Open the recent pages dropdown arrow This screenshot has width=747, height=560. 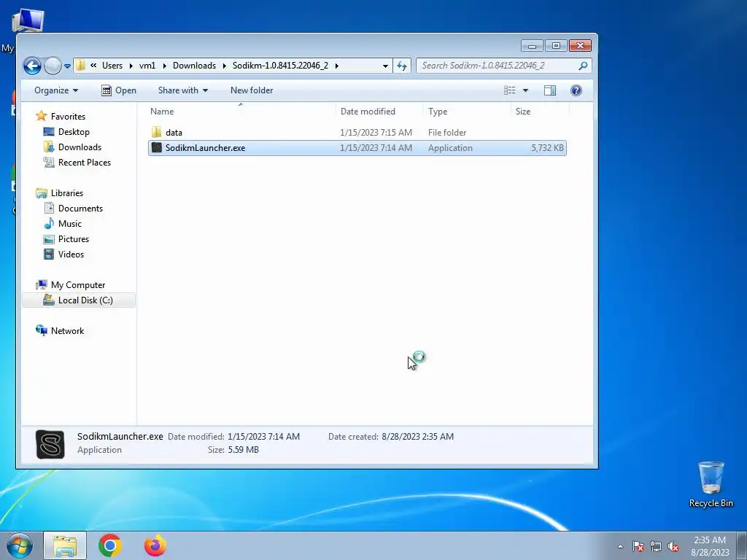tap(67, 66)
